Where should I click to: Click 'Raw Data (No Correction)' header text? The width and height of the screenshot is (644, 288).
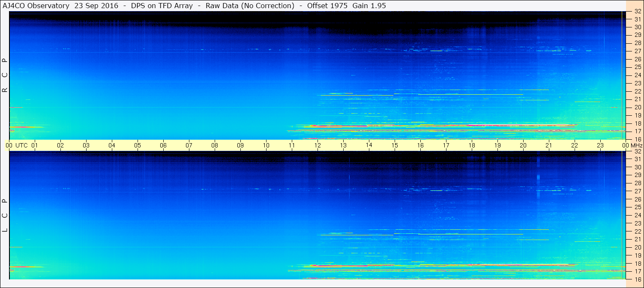(x=250, y=6)
